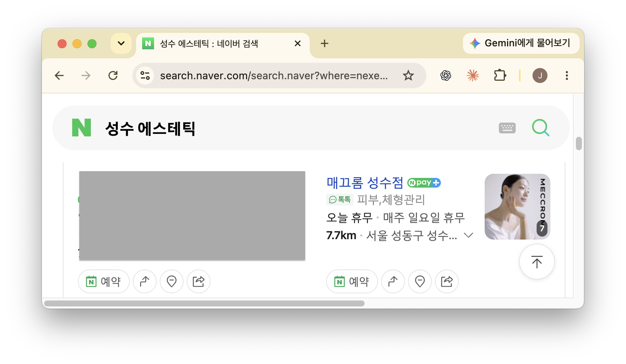Close the 성수 에스테틱 tab
This screenshot has height=364, width=626.
[298, 43]
